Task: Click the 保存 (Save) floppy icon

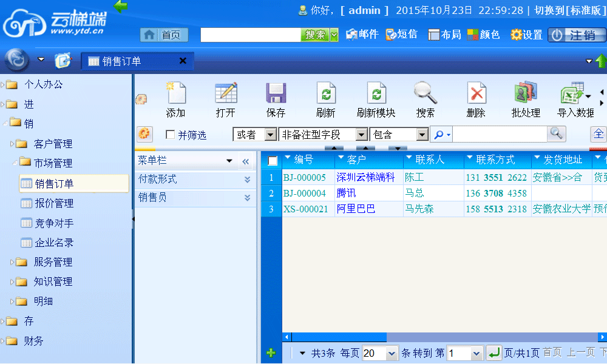Action: point(276,93)
